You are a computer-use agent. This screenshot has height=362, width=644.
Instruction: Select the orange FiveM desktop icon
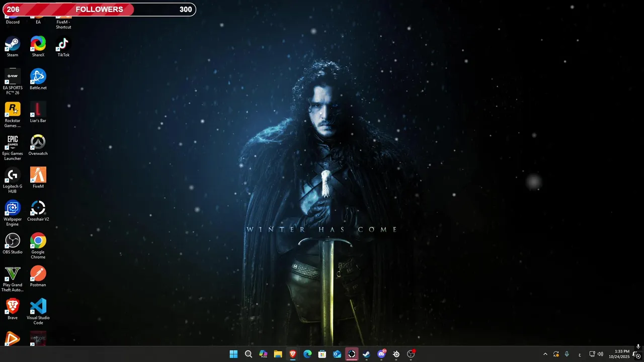coord(38,178)
